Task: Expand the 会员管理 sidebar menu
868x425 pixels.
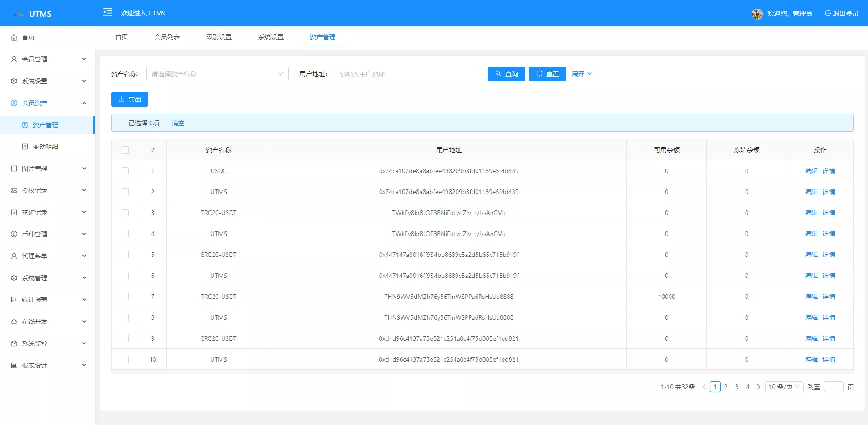Action: (x=34, y=59)
